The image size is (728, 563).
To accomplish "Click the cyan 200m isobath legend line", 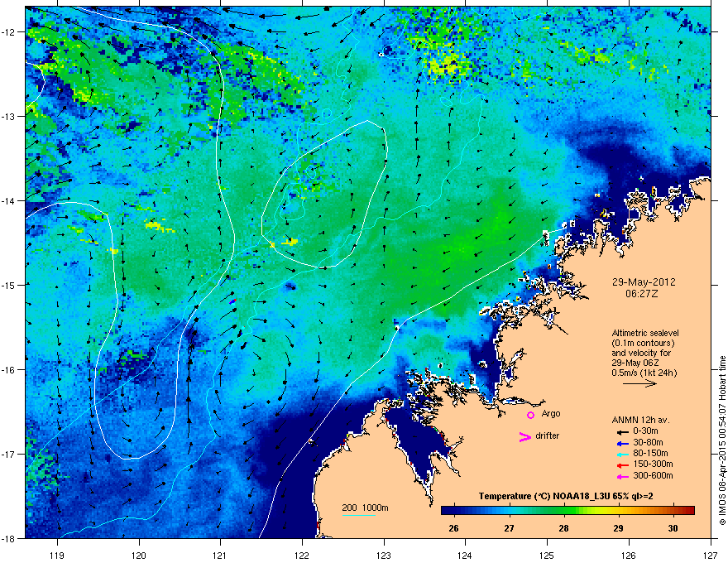I will click(359, 515).
